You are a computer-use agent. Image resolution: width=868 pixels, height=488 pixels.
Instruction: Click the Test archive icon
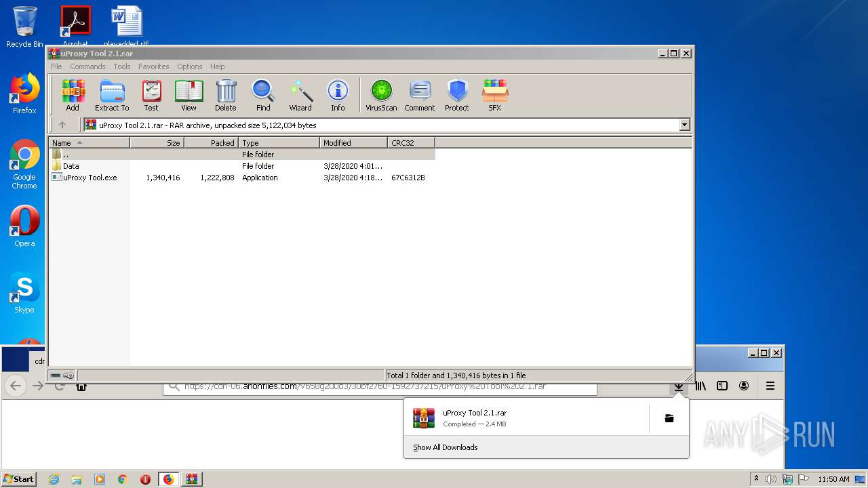pyautogui.click(x=151, y=96)
